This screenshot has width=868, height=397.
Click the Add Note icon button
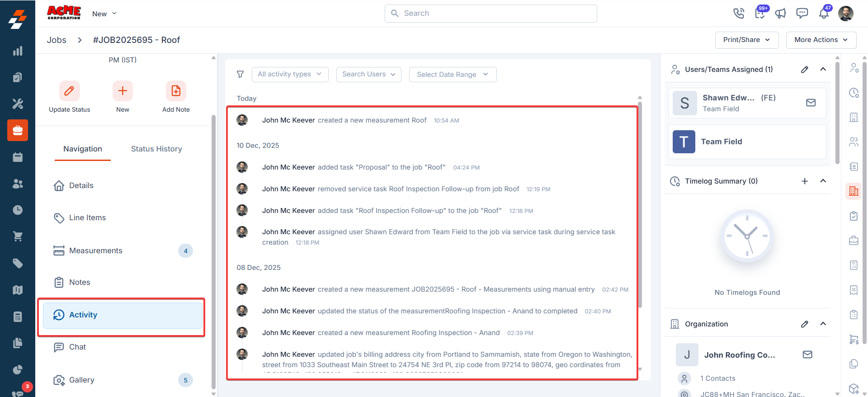click(x=176, y=91)
